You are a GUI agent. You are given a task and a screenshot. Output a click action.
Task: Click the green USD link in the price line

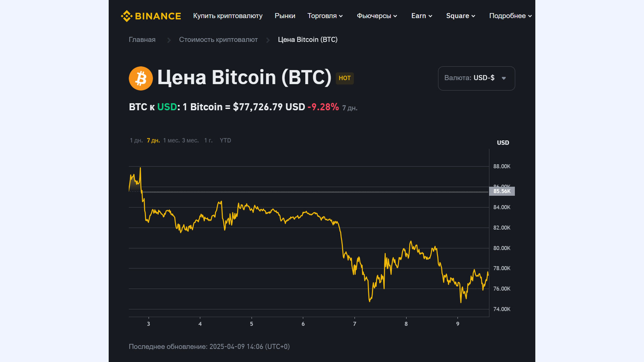(167, 107)
